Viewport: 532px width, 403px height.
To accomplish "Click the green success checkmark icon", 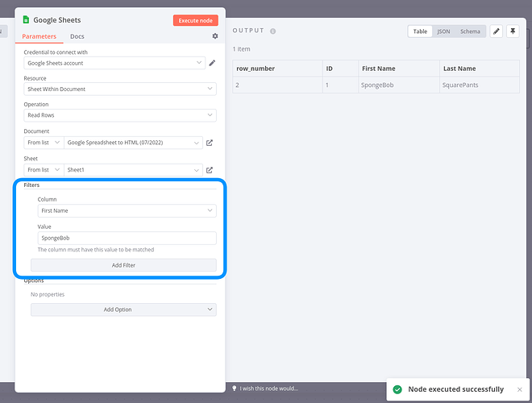I will click(x=397, y=389).
